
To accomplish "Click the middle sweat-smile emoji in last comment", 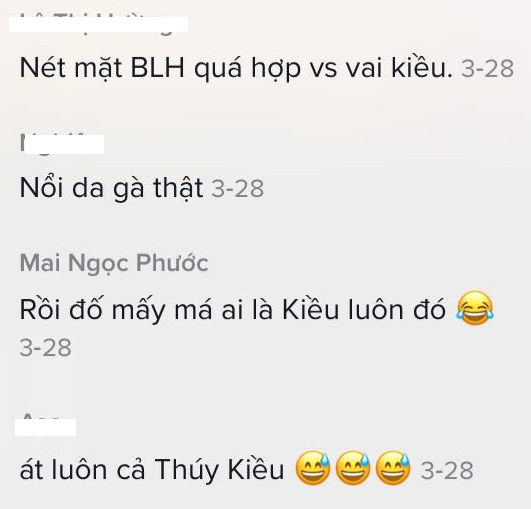I will [353, 468].
